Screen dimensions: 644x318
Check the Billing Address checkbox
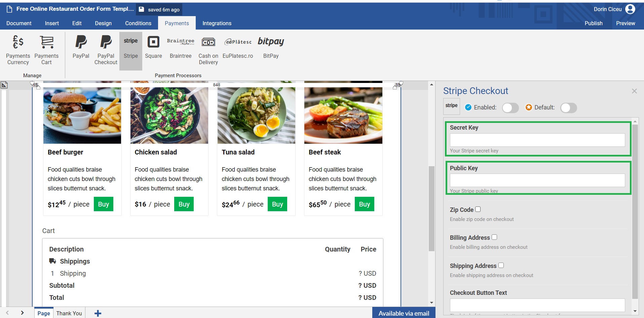coord(494,237)
